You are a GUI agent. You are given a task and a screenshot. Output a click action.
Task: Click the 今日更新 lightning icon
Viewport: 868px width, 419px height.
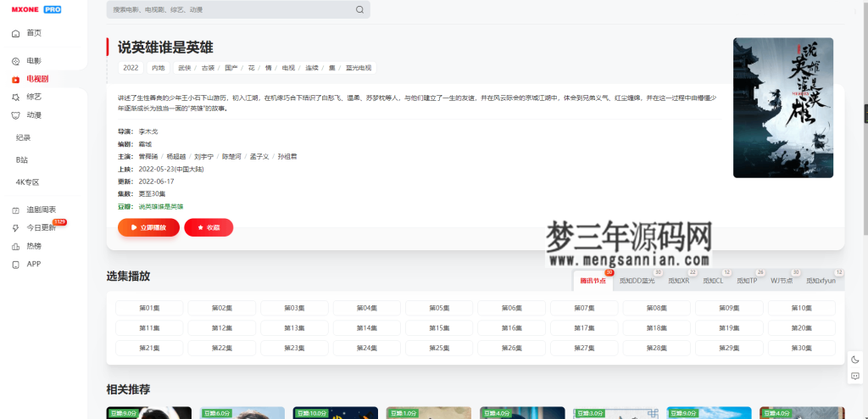15,228
